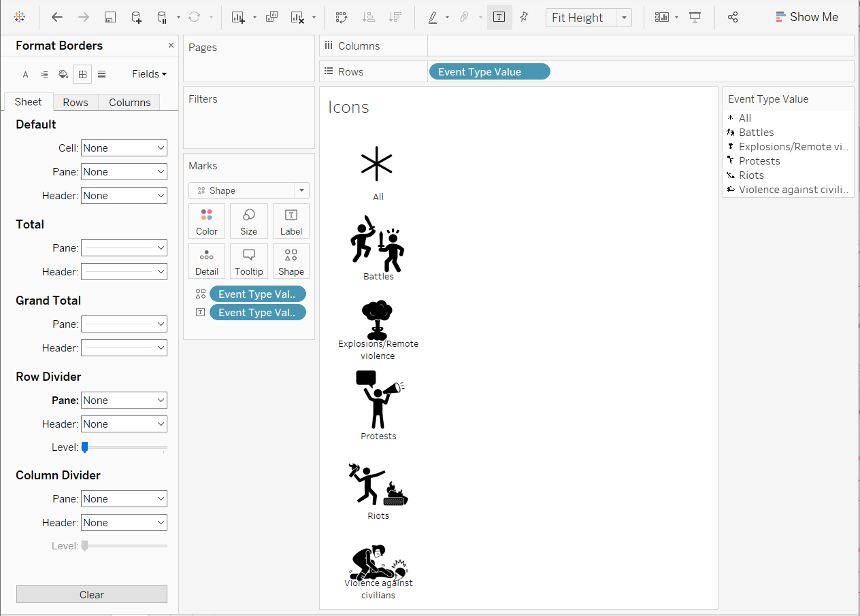Switch to the Columns tab
The height and width of the screenshot is (616, 860).
point(129,102)
